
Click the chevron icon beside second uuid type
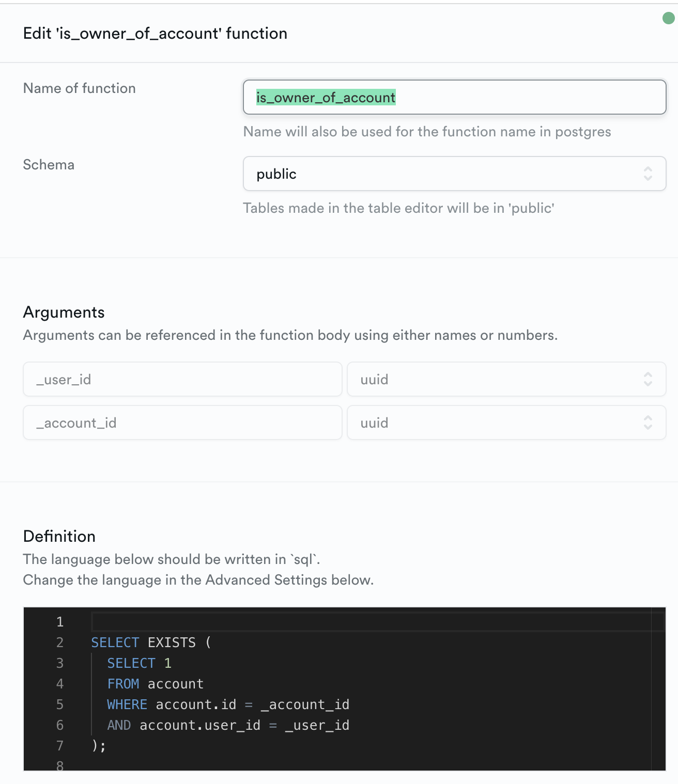(648, 422)
